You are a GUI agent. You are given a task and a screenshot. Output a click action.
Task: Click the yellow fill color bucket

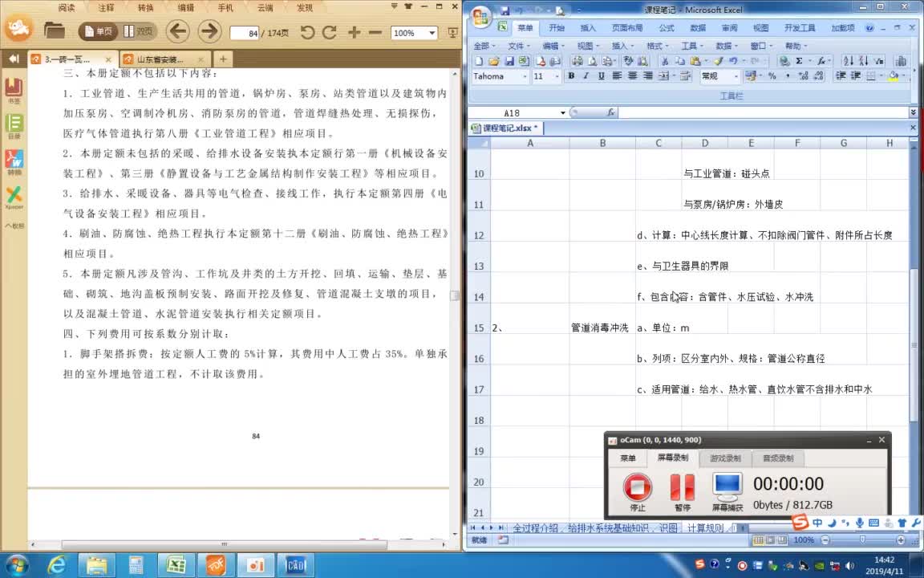(x=894, y=76)
